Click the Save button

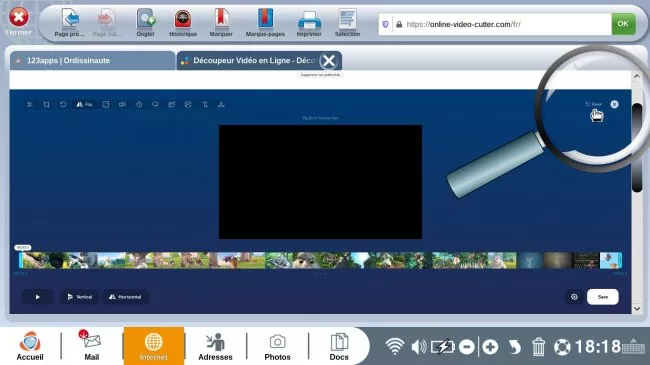(x=603, y=297)
